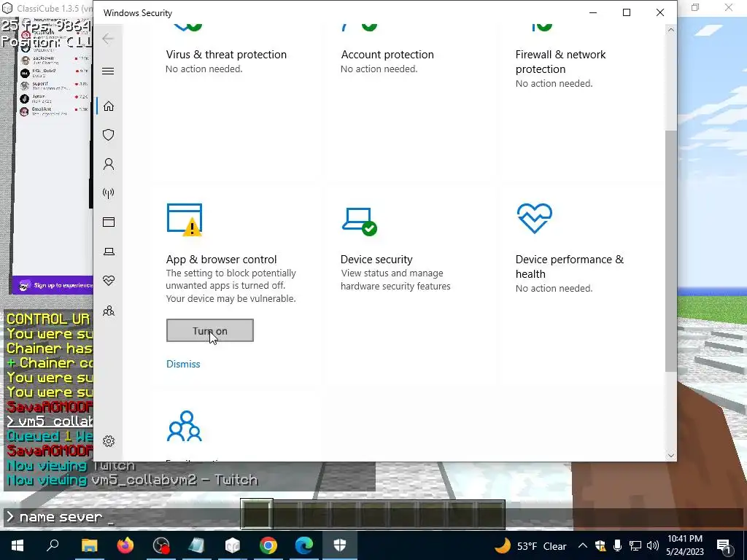Click Sign up banner in ClassiCube window
The width and height of the screenshot is (747, 560).
pyautogui.click(x=53, y=285)
